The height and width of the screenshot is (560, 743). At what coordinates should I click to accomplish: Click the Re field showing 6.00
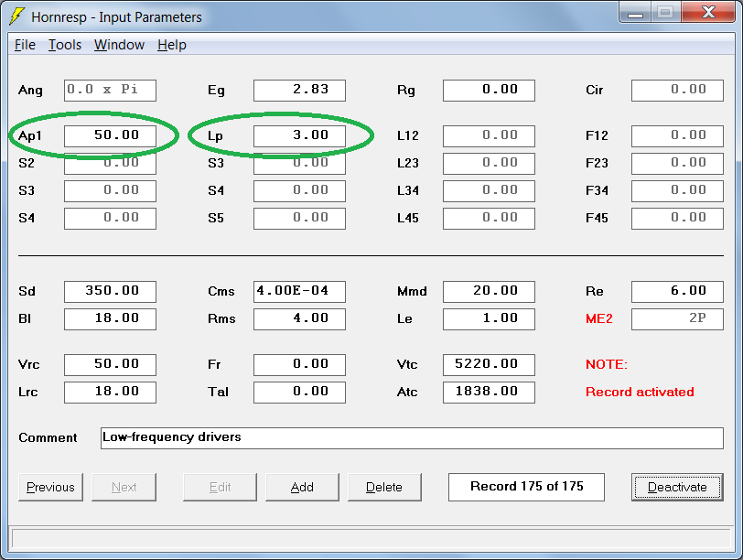(x=677, y=291)
